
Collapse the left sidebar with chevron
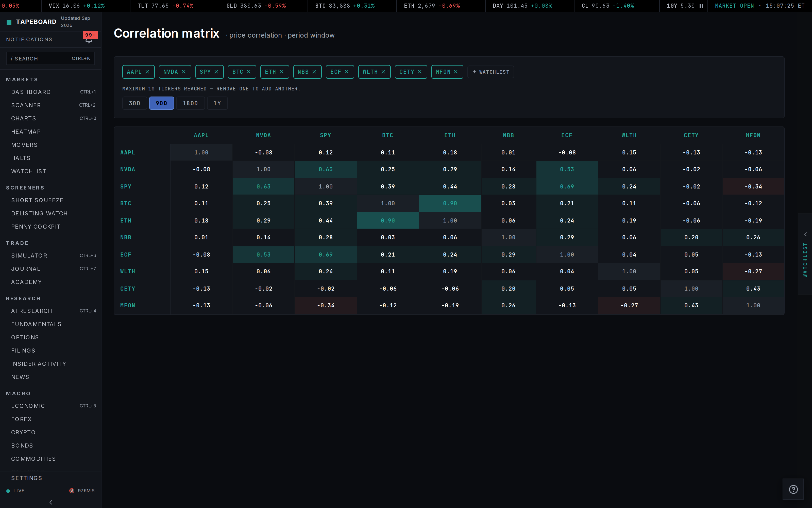click(51, 502)
